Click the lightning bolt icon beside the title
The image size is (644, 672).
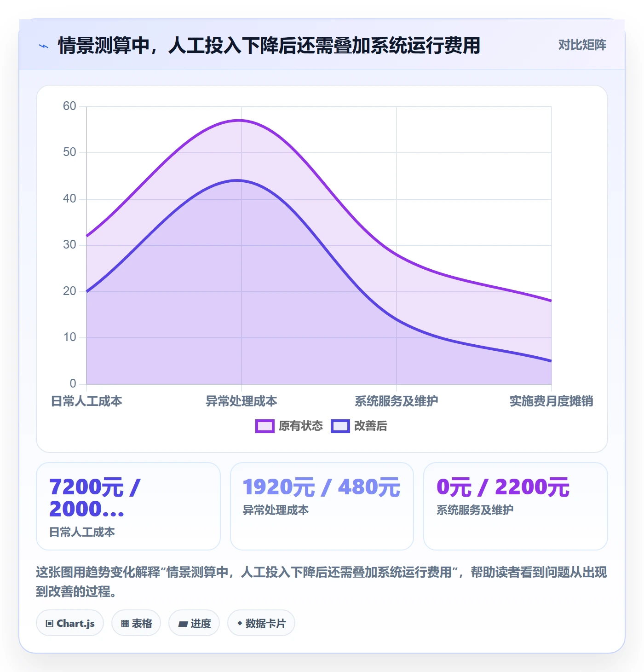tap(44, 46)
